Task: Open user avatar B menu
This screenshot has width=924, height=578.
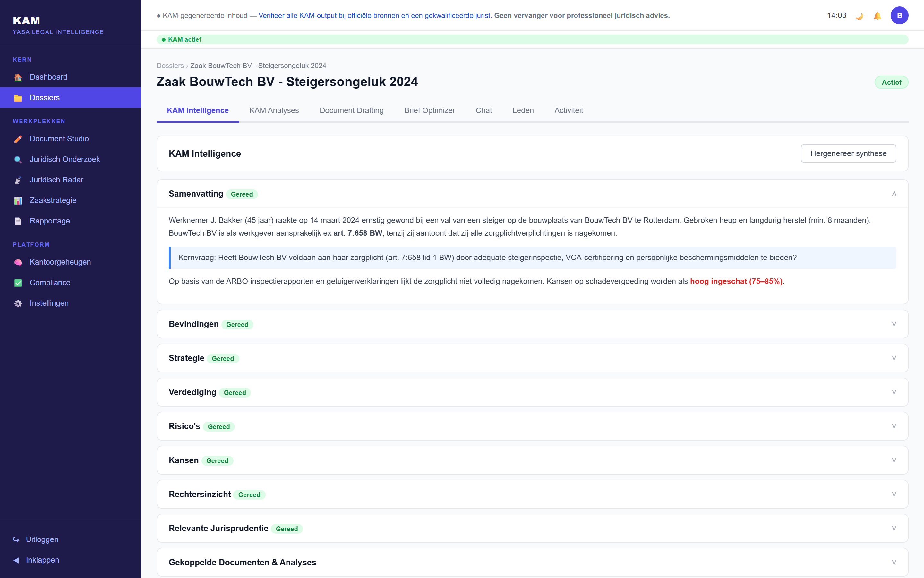Action: (x=899, y=16)
